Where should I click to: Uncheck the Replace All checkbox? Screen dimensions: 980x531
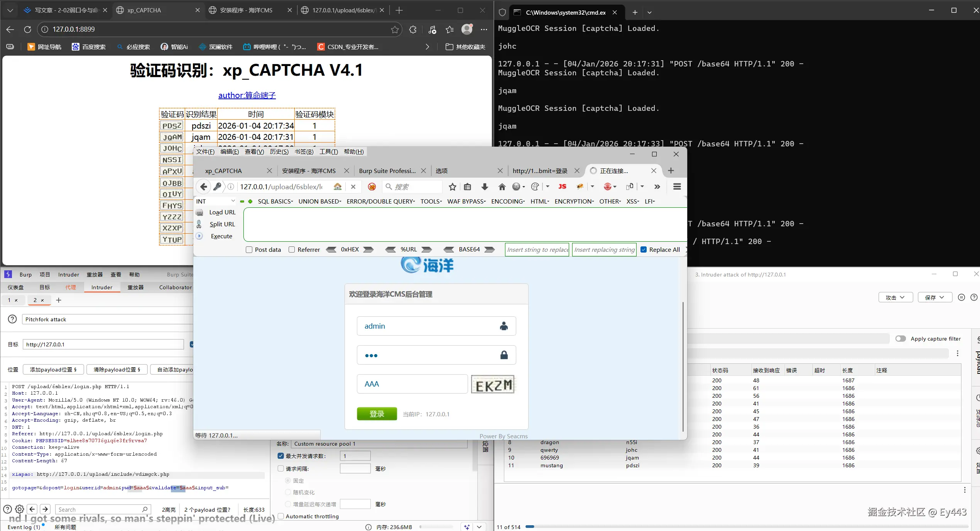tap(644, 250)
